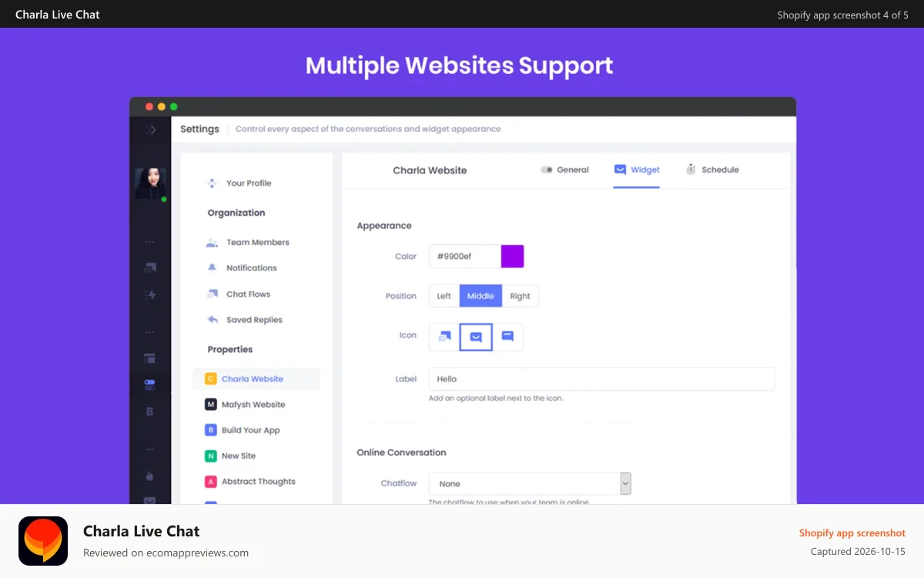Click the Widget tab envelope icon

620,170
